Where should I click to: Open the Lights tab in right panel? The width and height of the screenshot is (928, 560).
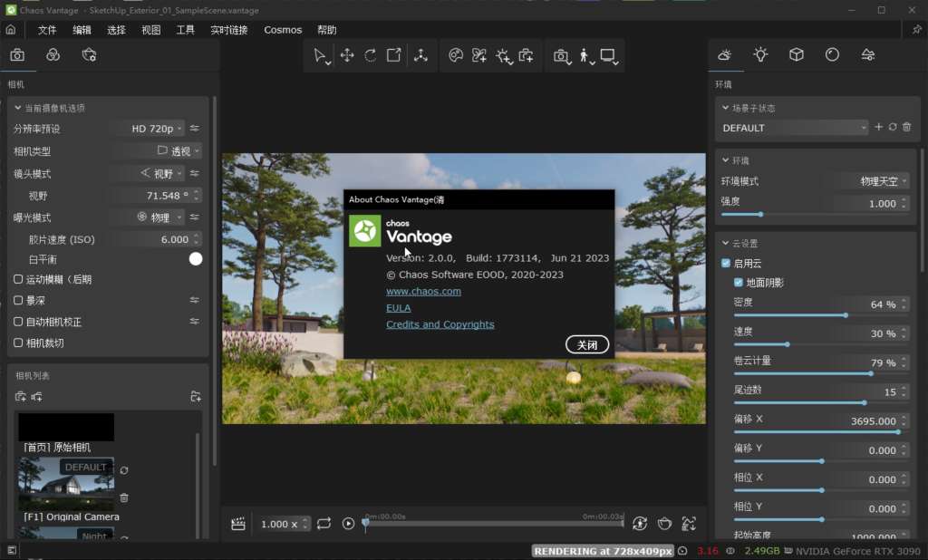(760, 55)
